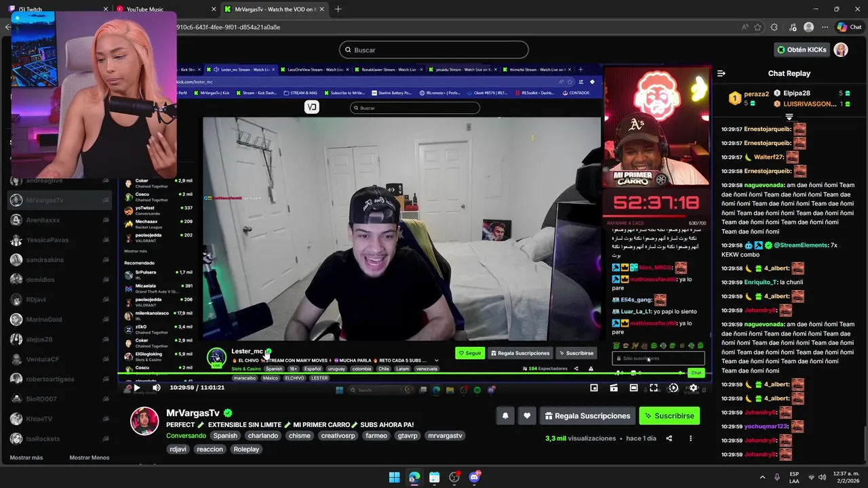
Task: Open the media control music icon
Action: (x=793, y=27)
